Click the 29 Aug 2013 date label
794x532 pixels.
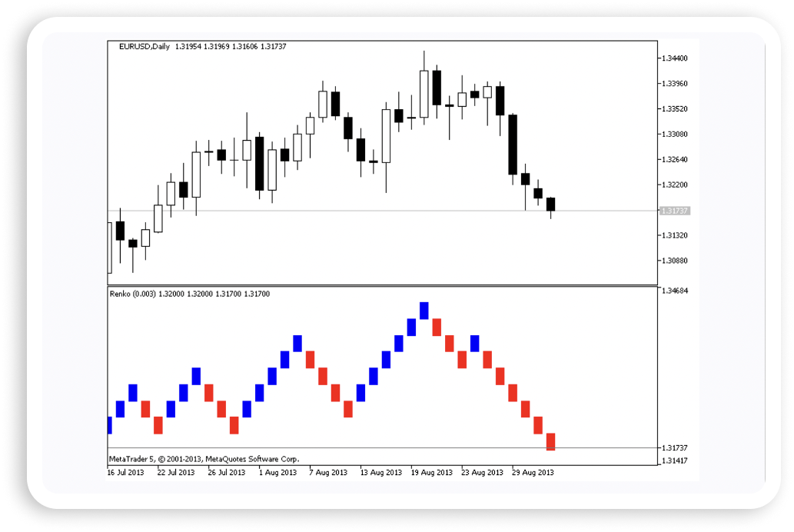tap(533, 472)
